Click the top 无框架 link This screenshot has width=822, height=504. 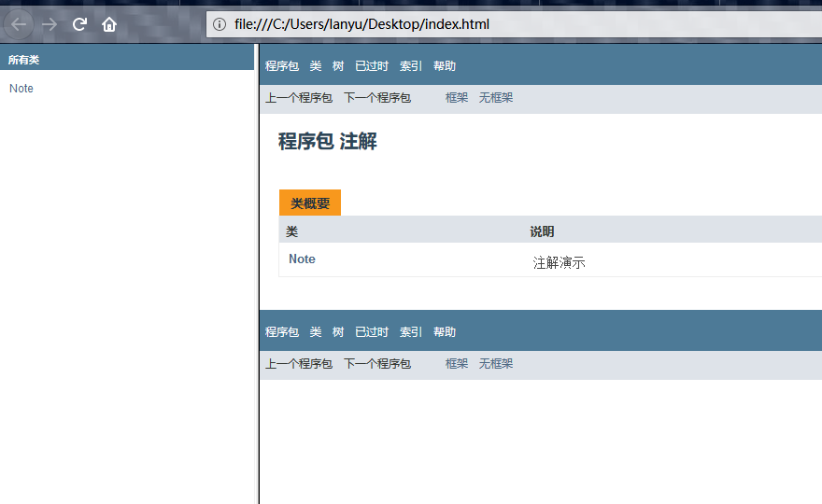496,98
